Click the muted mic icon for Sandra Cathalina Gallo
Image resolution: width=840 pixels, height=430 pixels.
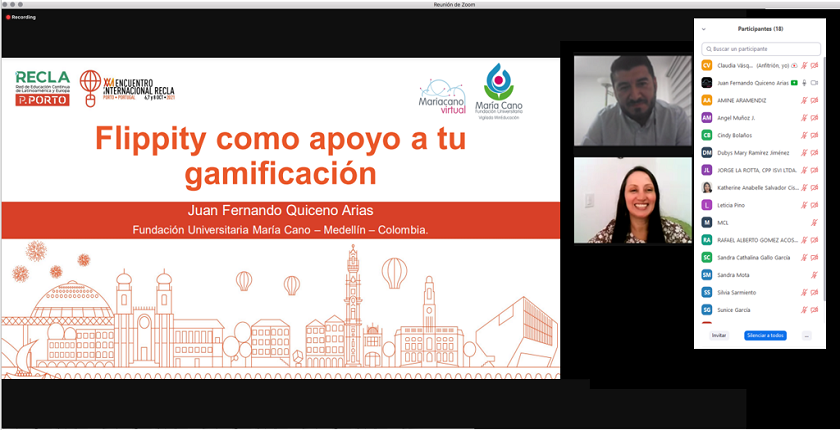pos(804,258)
